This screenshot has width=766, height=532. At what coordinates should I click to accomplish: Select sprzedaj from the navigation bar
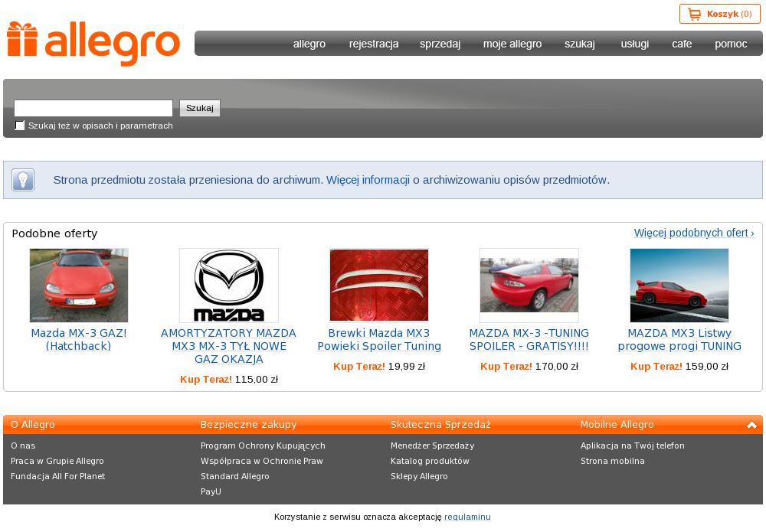440,44
